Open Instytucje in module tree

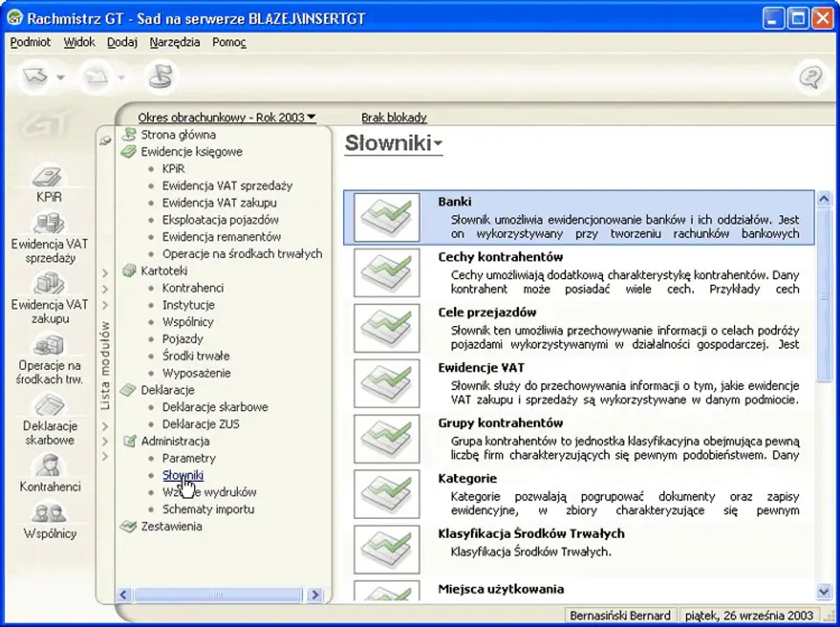(x=189, y=304)
